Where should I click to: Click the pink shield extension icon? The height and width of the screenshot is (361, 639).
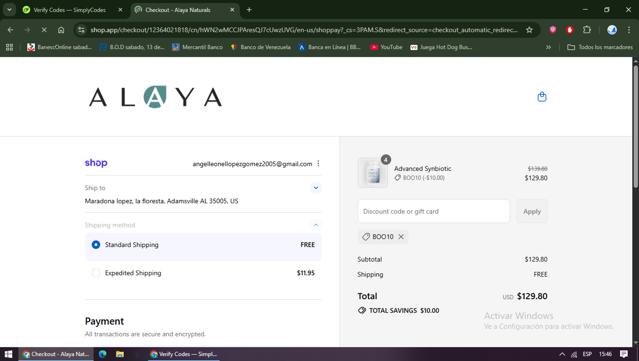(553, 30)
